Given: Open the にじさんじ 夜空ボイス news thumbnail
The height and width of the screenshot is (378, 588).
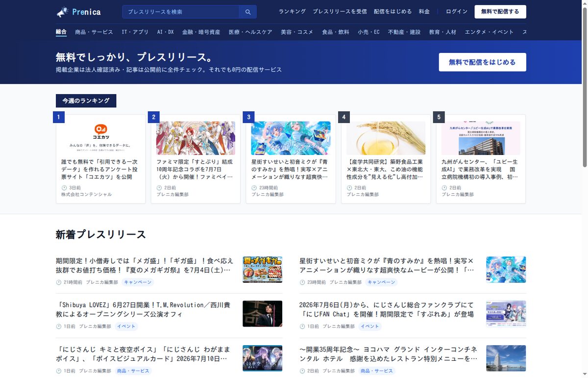Looking at the screenshot, I should point(262,358).
